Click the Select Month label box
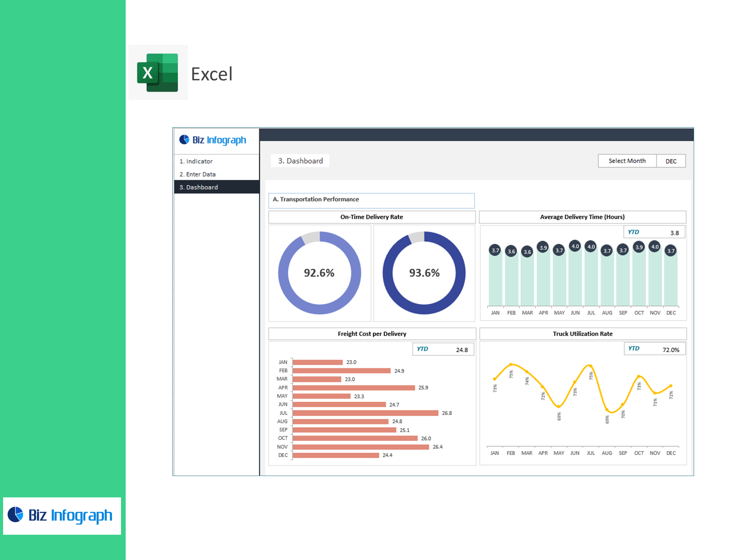The image size is (747, 560). pyautogui.click(x=627, y=161)
